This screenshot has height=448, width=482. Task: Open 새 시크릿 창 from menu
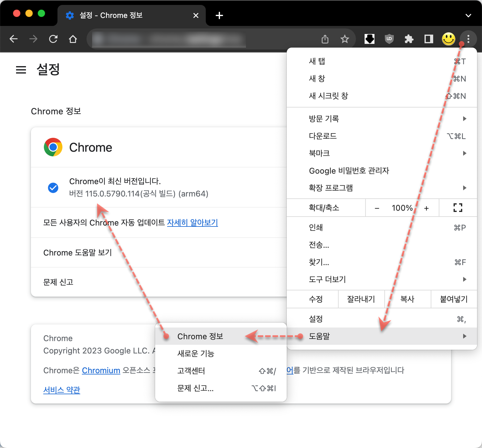(x=382, y=96)
